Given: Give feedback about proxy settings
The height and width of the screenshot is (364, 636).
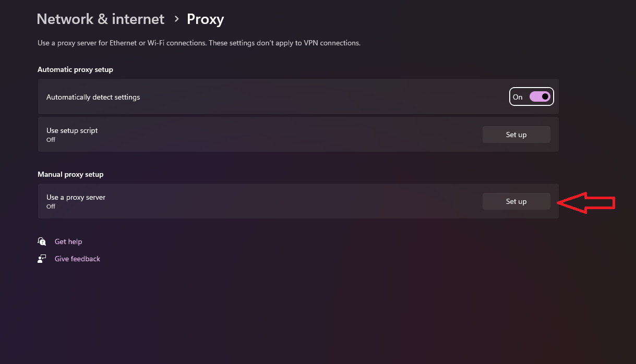Looking at the screenshot, I should (x=77, y=258).
